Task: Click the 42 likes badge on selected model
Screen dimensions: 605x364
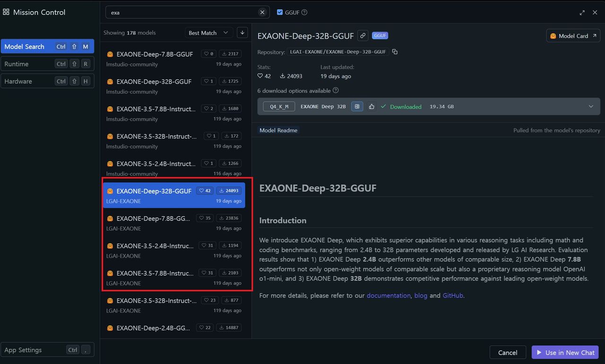Action: 205,191
